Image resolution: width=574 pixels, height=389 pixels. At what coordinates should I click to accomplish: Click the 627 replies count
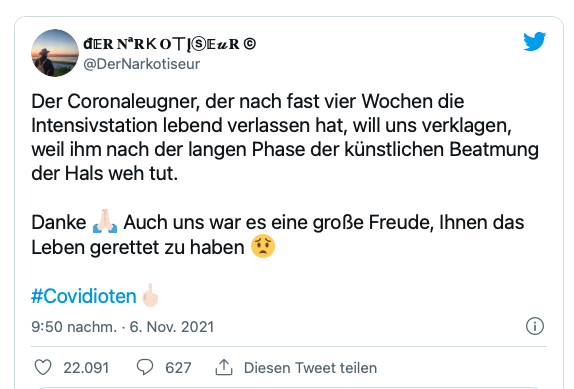[178, 368]
